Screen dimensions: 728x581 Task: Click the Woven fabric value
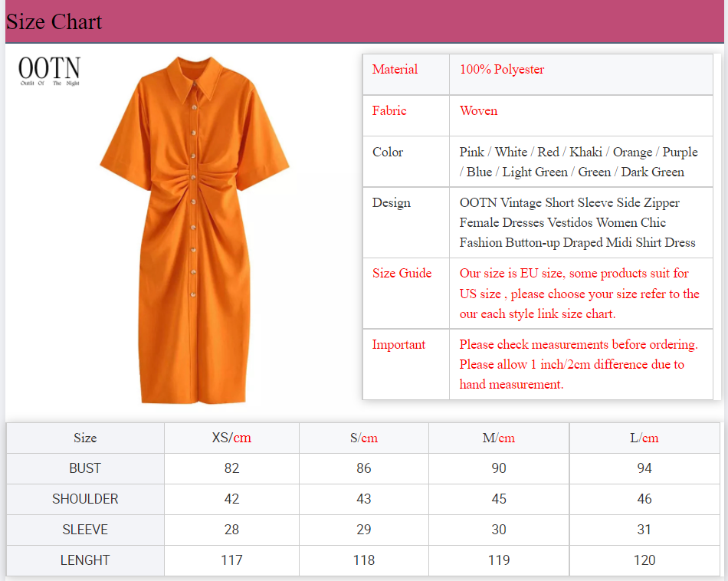click(x=478, y=111)
